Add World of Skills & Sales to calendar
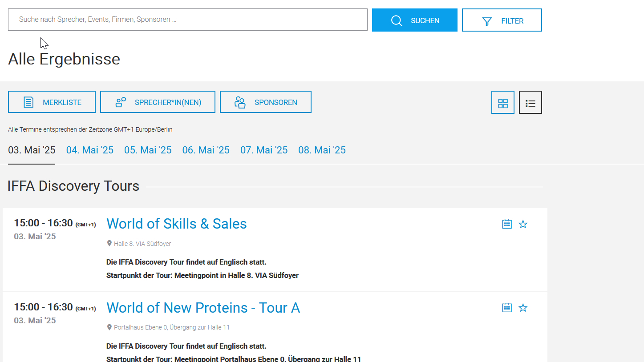The width and height of the screenshot is (644, 362). 506,224
